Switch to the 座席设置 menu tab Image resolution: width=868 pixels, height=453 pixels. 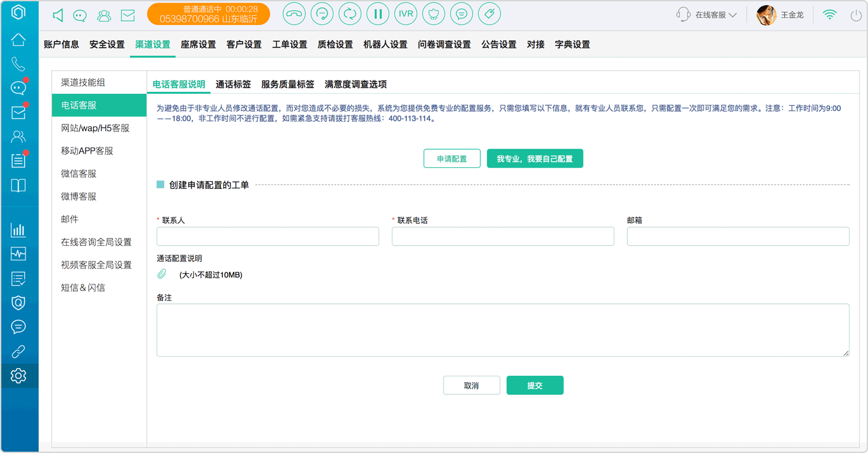pyautogui.click(x=198, y=45)
